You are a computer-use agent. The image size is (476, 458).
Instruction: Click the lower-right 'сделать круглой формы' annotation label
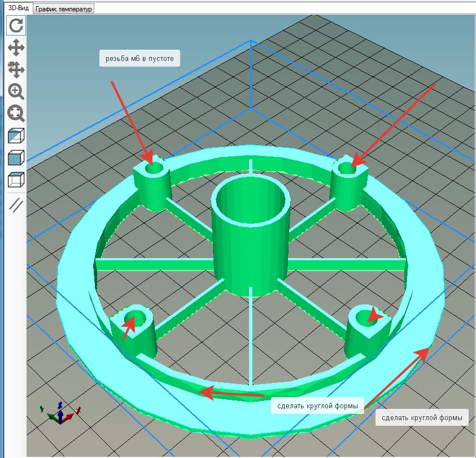point(422,418)
